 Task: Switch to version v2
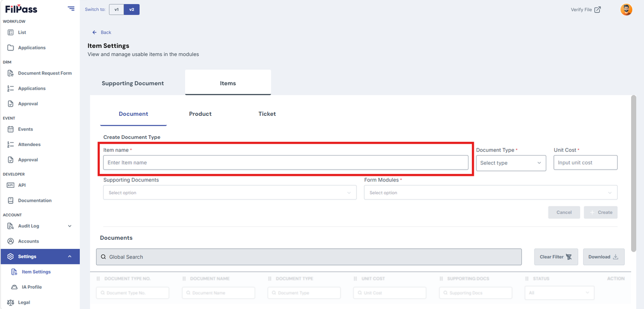[131, 10]
